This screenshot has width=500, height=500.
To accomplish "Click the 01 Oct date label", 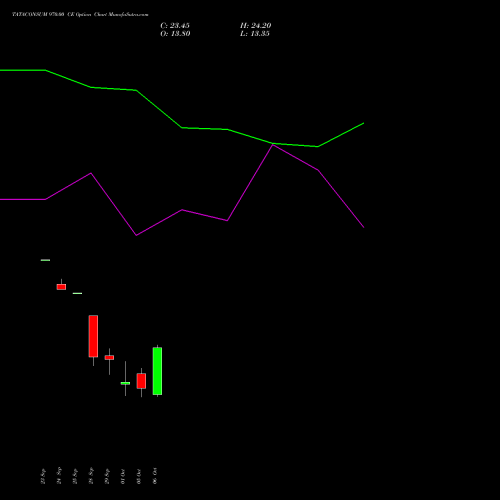I will tap(123, 476).
